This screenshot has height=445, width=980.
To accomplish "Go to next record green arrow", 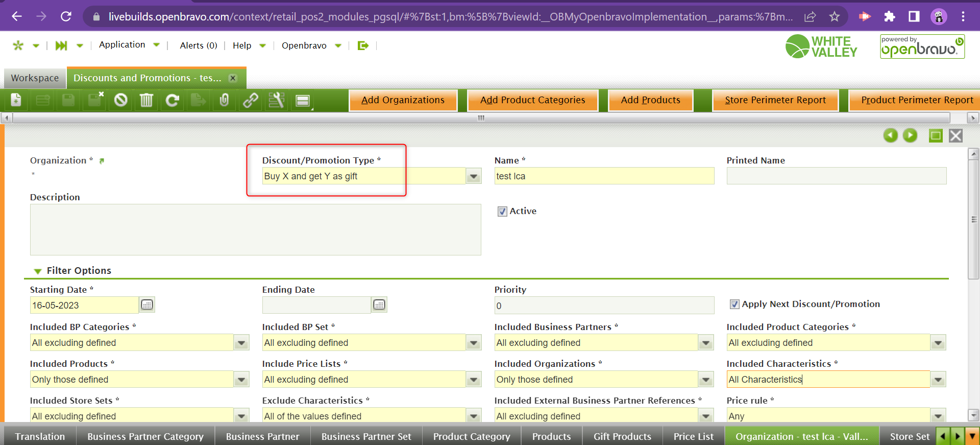I will pos(910,135).
